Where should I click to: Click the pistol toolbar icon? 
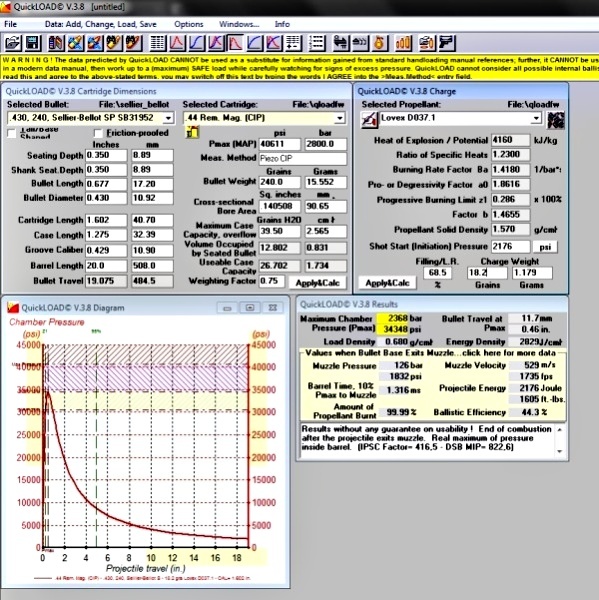point(446,42)
